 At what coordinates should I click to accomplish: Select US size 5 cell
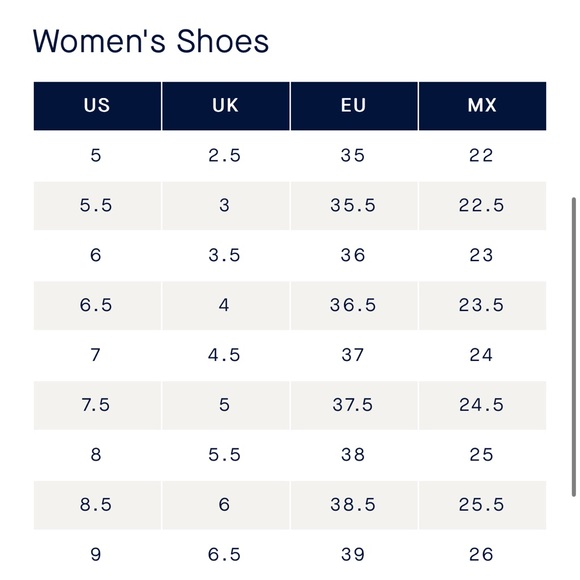97,156
